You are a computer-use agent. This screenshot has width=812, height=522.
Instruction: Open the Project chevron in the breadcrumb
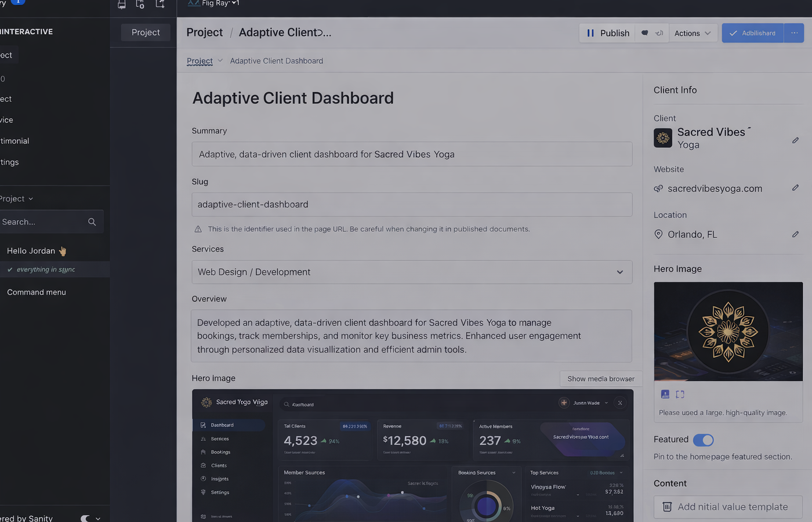click(220, 60)
